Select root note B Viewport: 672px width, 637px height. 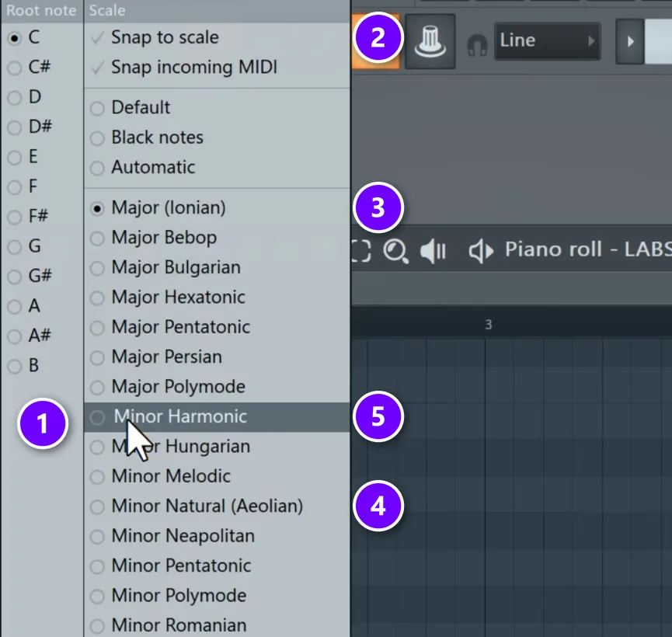(24, 365)
